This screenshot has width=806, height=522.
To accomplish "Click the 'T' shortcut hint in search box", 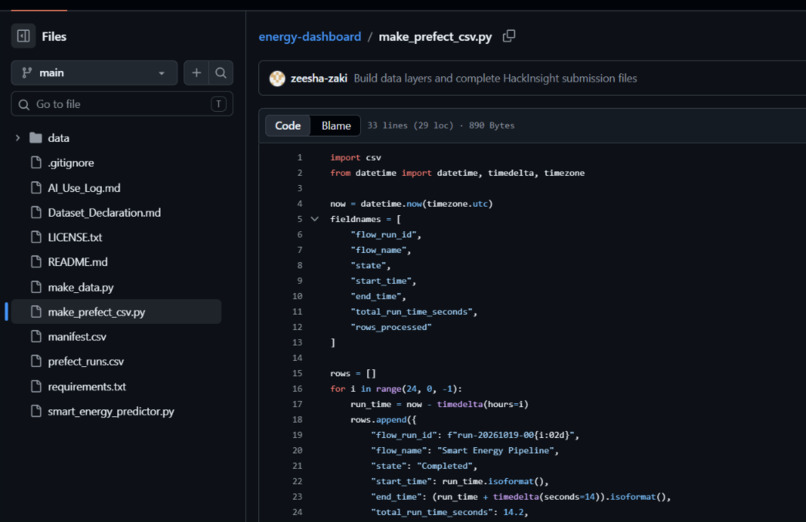I will point(218,104).
